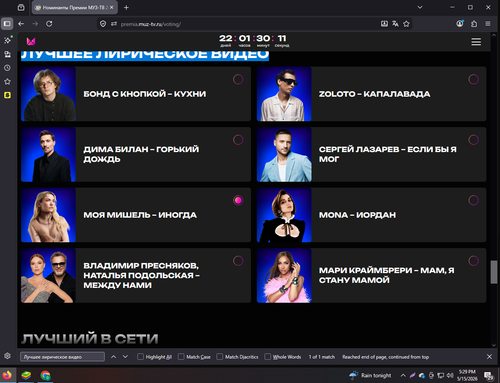Open synced tabs in sidebar
This screenshot has height=383, width=500.
click(7, 54)
